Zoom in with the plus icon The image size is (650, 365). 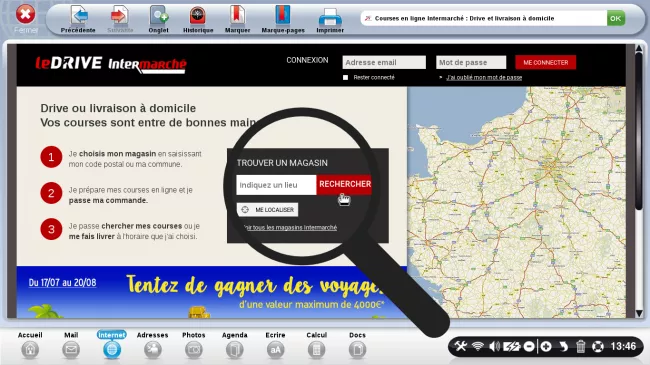point(546,346)
